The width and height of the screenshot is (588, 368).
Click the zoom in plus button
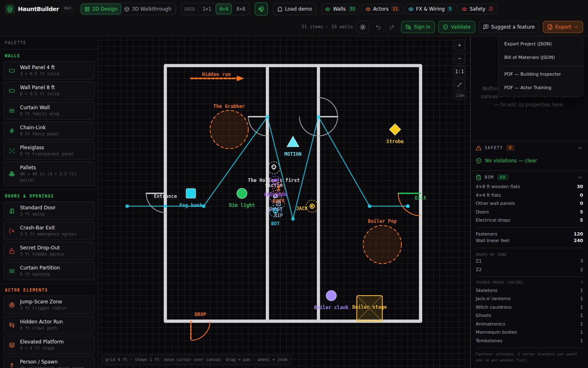click(x=459, y=45)
